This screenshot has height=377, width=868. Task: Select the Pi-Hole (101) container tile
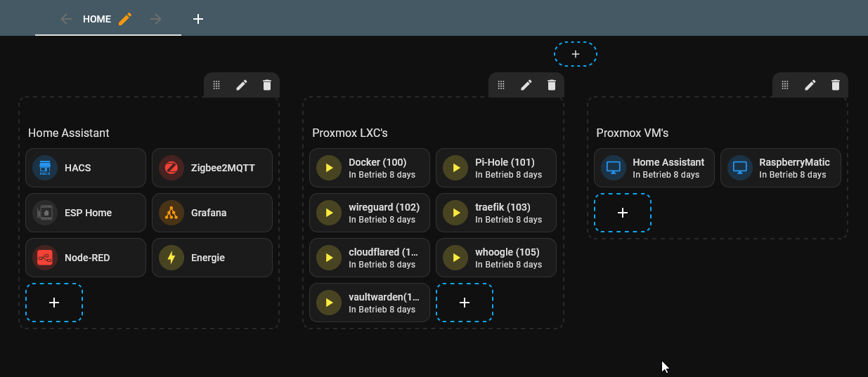click(x=496, y=168)
